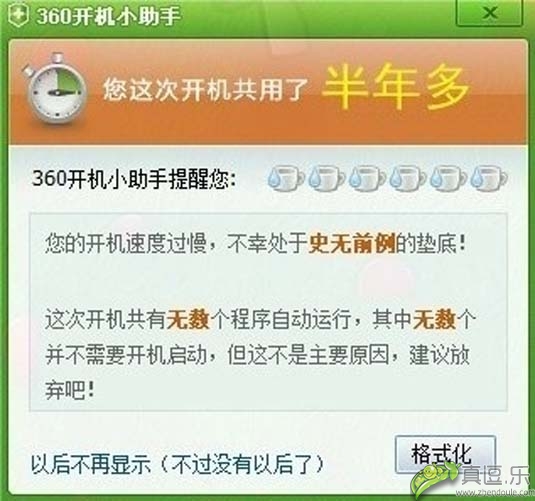
Task: Select the fourth teardrop cup rating icon
Action: [x=407, y=178]
